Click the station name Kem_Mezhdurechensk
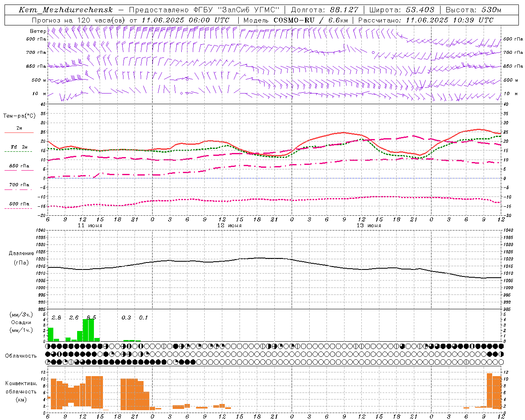Image resolution: width=525 pixels, height=420 pixels. 66,10
